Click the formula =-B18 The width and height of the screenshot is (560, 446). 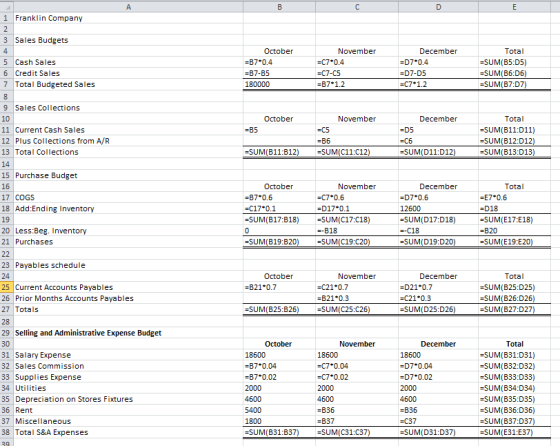click(357, 231)
